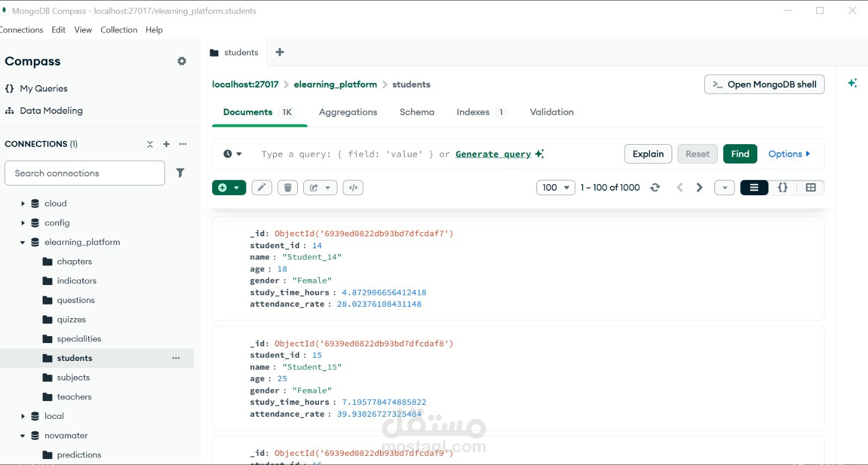Click the filter connections funnel icon
Image resolution: width=868 pixels, height=465 pixels.
[180, 173]
